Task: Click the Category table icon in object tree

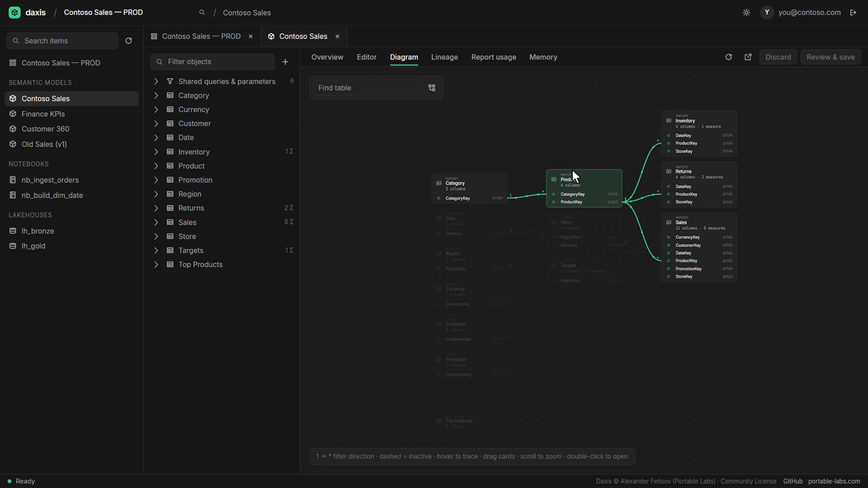Action: [x=170, y=95]
